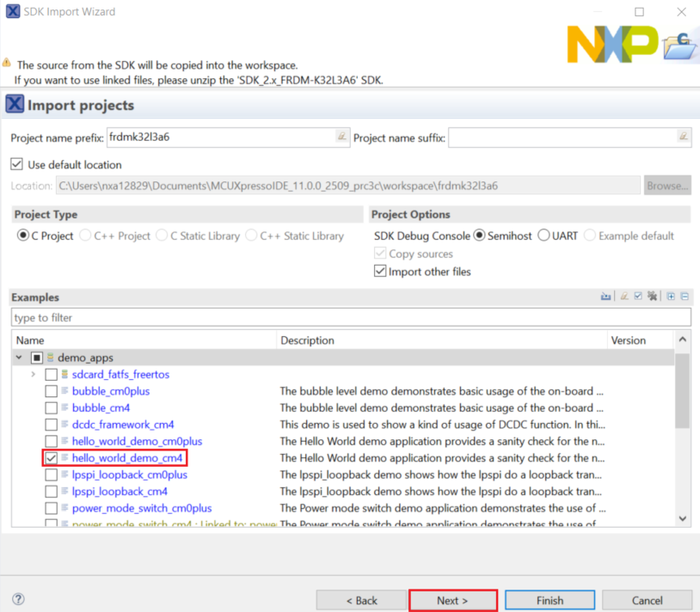Screen dimensions: 700x612
Task: Select the C Static Library radio button
Action: point(162,235)
